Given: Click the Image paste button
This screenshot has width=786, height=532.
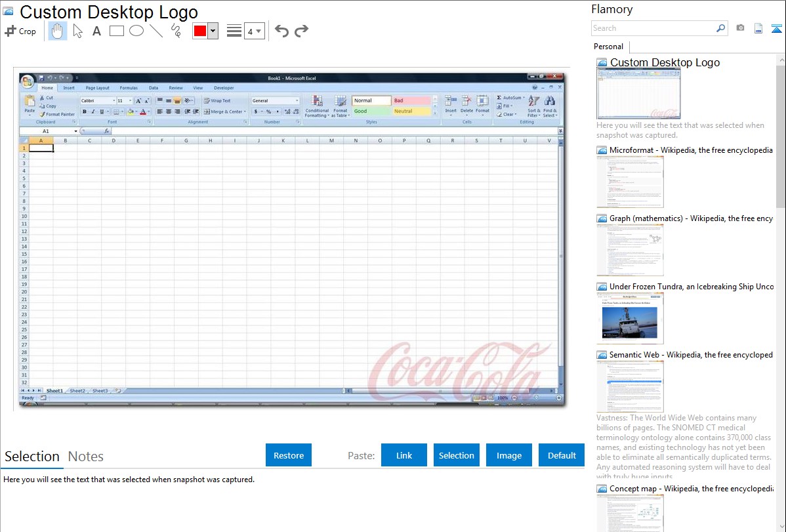Looking at the screenshot, I should 508,455.
